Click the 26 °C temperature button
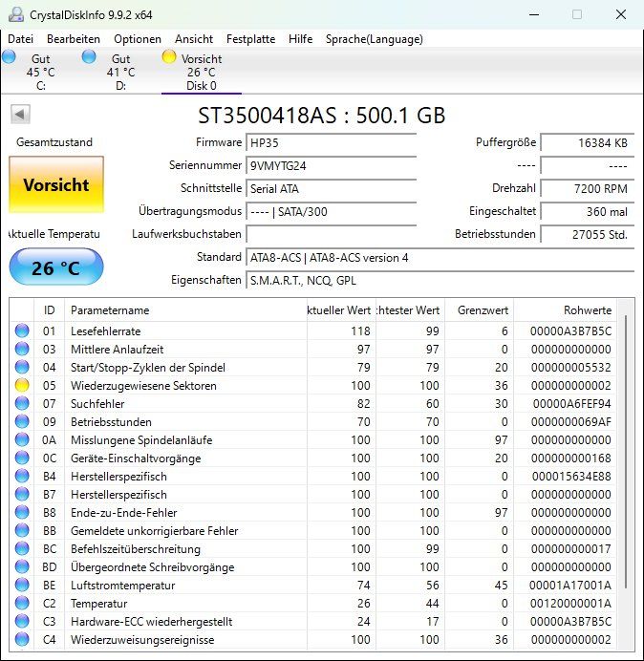644x661 pixels. pos(56,267)
